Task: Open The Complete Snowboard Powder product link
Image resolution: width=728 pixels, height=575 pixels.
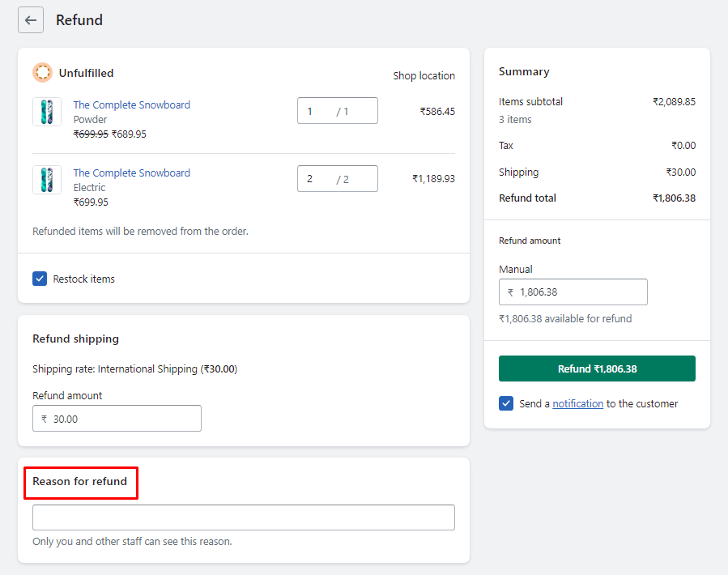Action: (131, 104)
